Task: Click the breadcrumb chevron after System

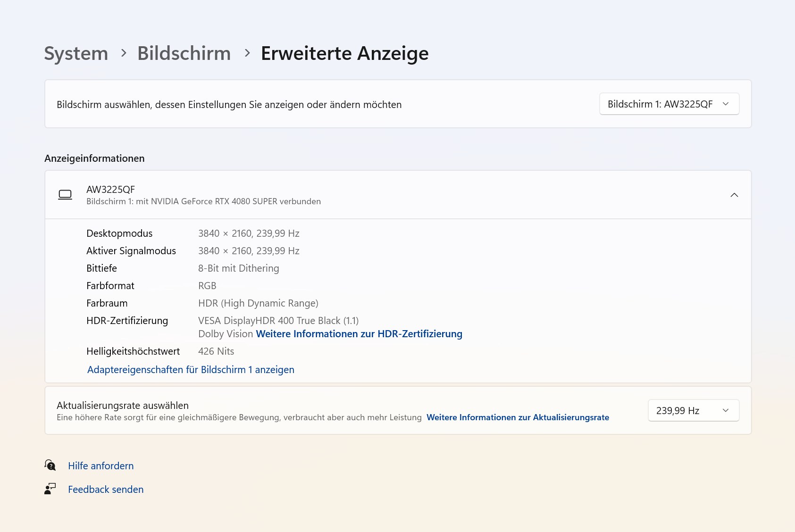Action: point(124,53)
